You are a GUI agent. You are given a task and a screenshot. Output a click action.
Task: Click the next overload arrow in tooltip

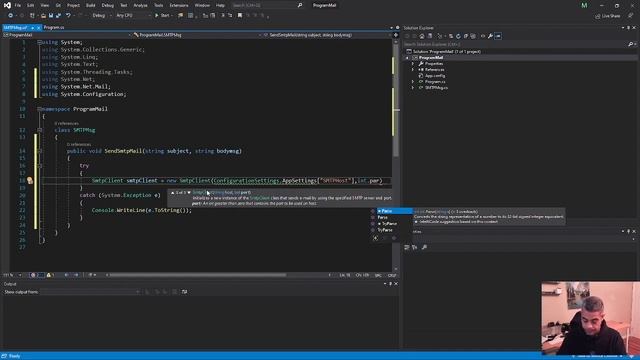coord(189,192)
